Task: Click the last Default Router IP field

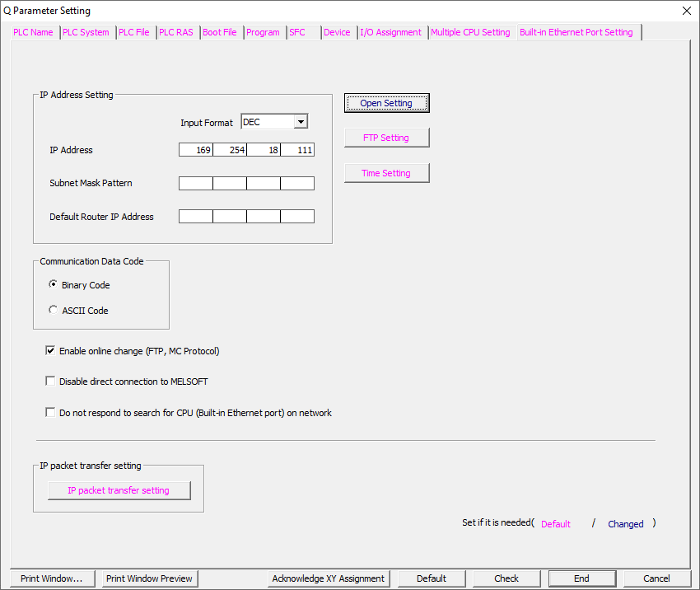Action: 297,217
